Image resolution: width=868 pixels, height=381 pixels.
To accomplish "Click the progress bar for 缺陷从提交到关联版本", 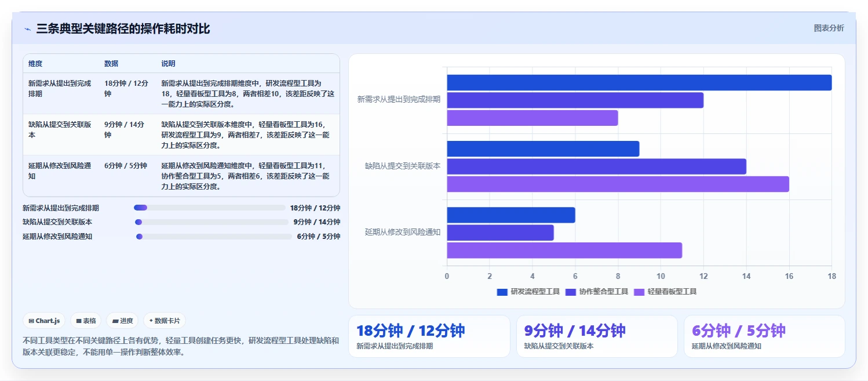I will pos(211,222).
